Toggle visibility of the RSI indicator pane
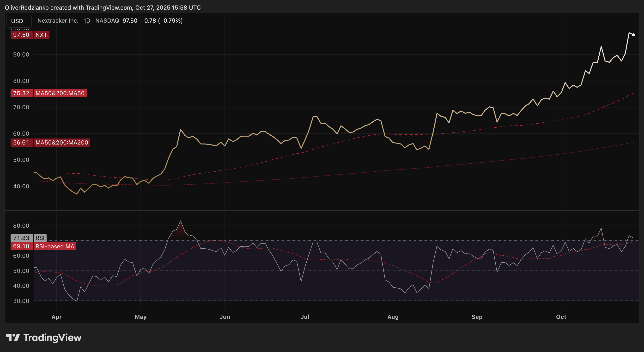This screenshot has height=352, width=644. 40,238
